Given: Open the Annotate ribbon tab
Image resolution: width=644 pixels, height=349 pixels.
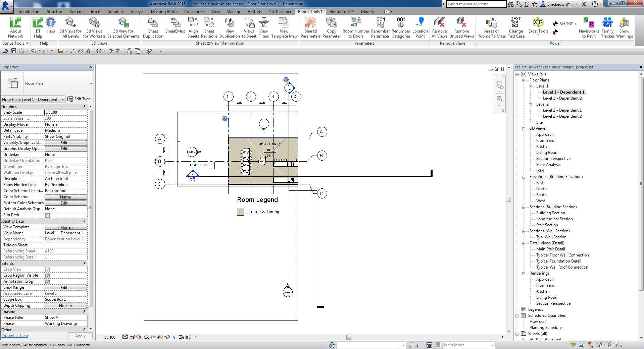Looking at the screenshot, I should (115, 12).
